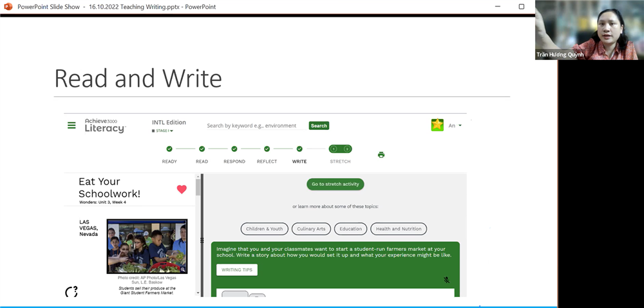This screenshot has width=644, height=308.
Task: Expand the STAGE I dropdown
Action: pos(163,131)
